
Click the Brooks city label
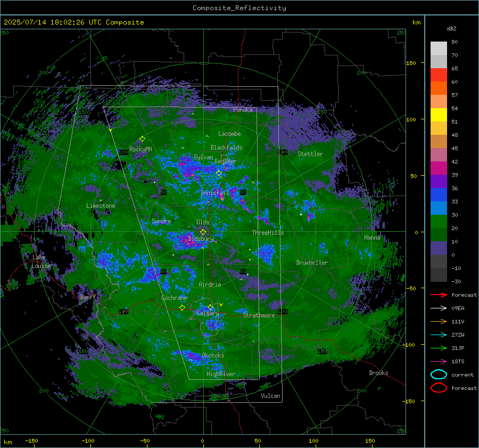coord(378,373)
